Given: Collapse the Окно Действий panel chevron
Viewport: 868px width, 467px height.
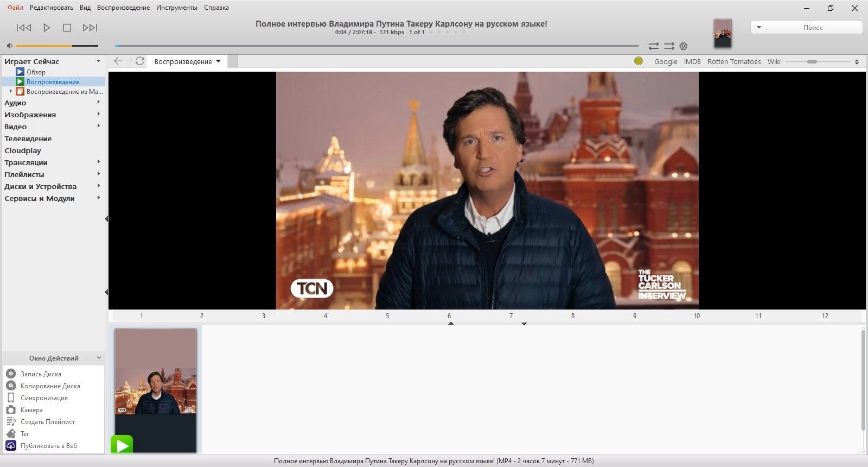Looking at the screenshot, I should click(99, 358).
